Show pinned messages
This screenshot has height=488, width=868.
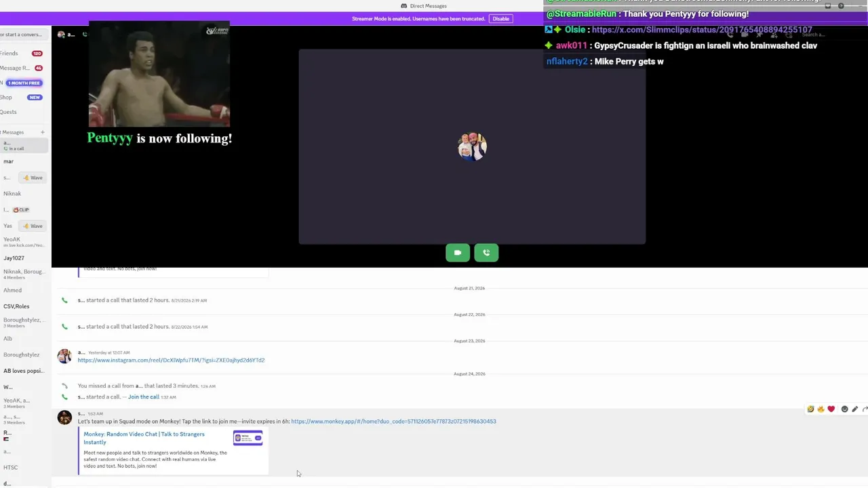coord(759,35)
